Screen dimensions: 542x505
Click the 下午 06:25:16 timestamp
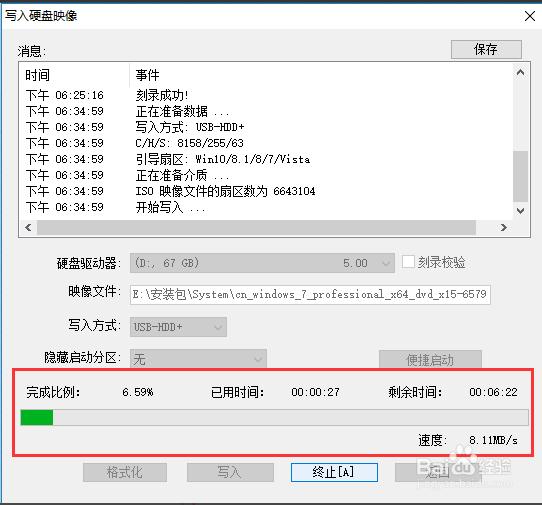click(65, 95)
